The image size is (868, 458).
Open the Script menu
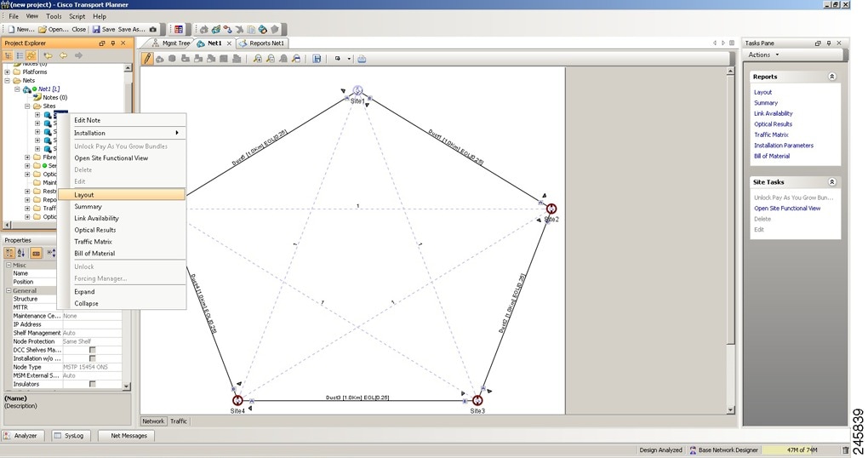77,17
